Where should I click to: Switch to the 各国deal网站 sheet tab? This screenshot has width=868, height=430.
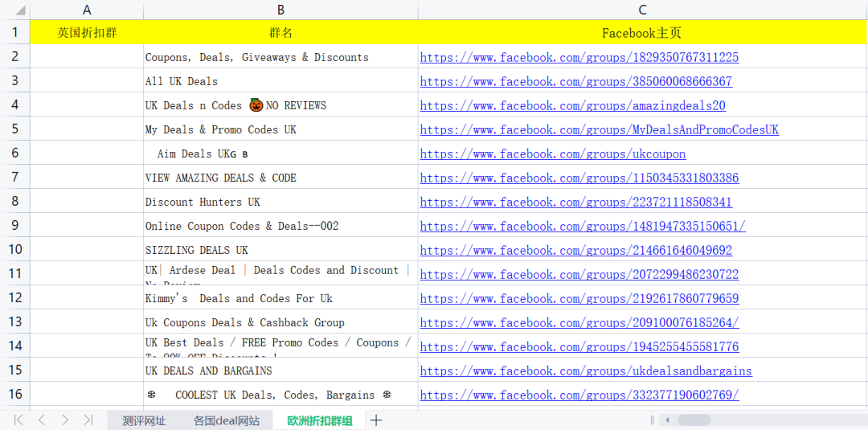(x=226, y=420)
